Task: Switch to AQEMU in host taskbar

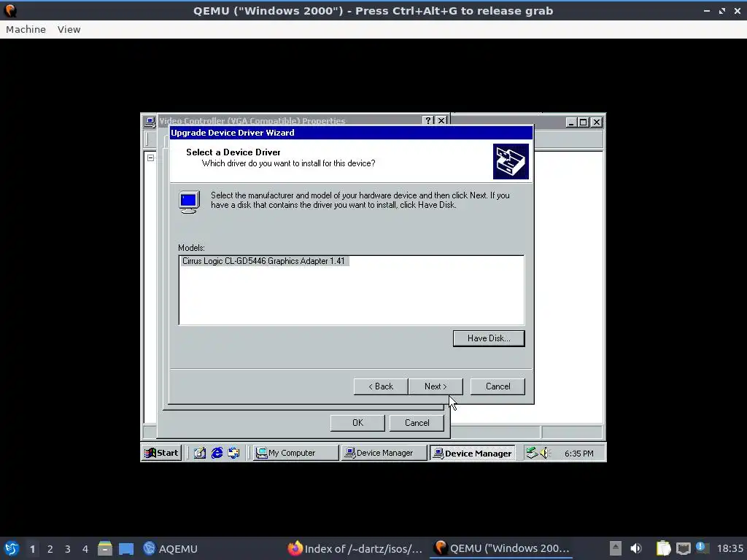Action: 170,548
